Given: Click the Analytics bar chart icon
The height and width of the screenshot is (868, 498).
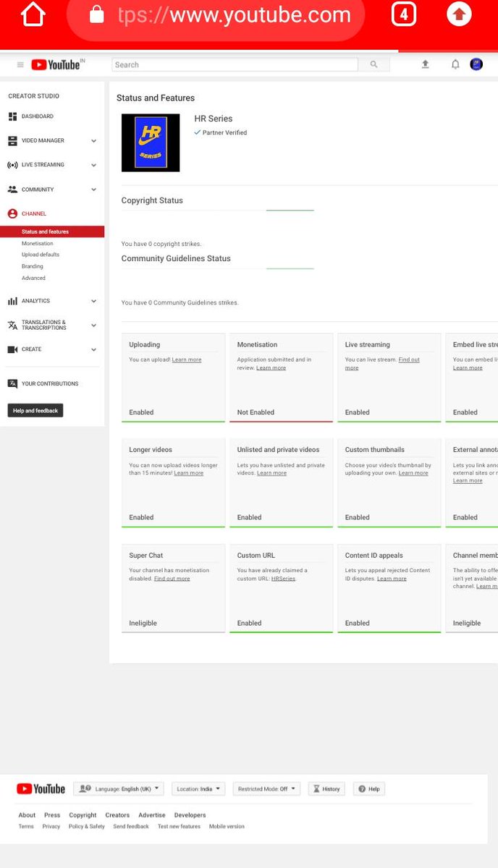Looking at the screenshot, I should pyautogui.click(x=12, y=301).
